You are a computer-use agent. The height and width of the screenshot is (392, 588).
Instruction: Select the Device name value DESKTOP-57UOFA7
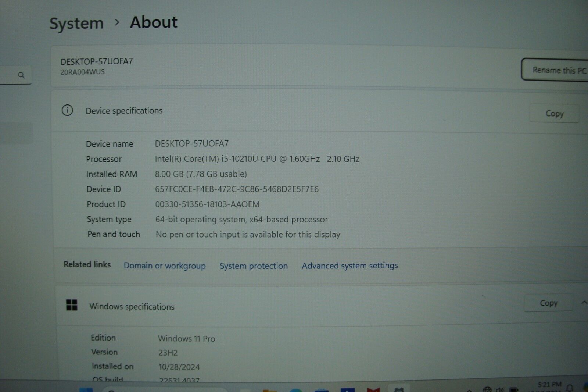[x=191, y=144]
